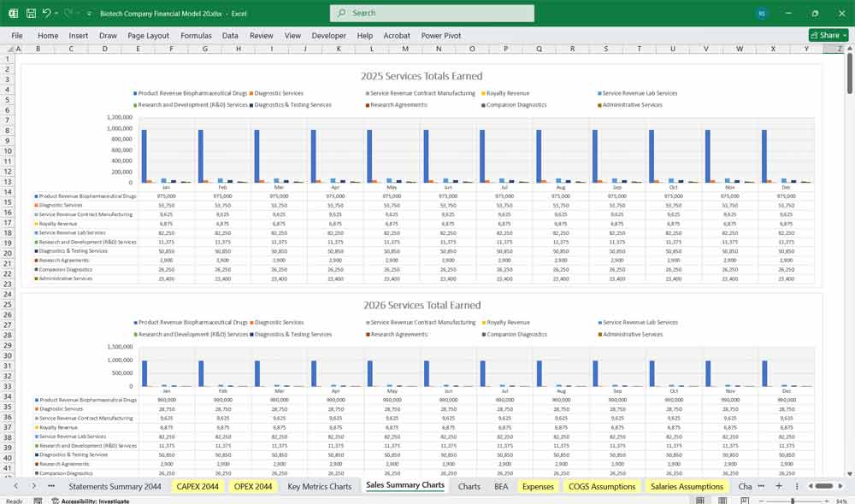Viewport: 855px width, 504px height.
Task: Open the Quick Access Toolbar customization arrow
Action: (x=88, y=13)
